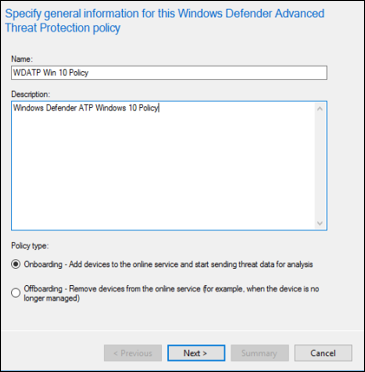Click the 'WDATP Win 10 Policy' text
The image size is (365, 372).
tap(51, 73)
